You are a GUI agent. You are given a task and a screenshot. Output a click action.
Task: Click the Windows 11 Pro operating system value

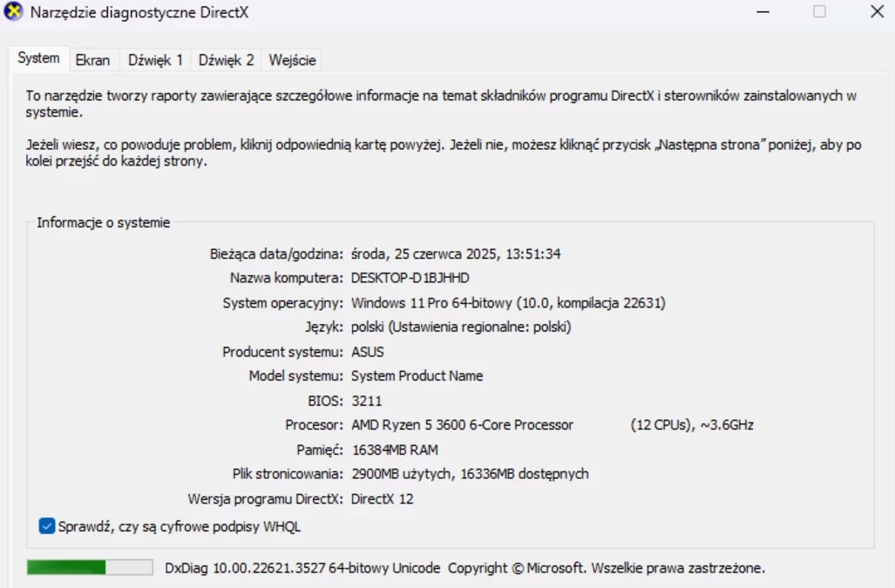pyautogui.click(x=508, y=302)
